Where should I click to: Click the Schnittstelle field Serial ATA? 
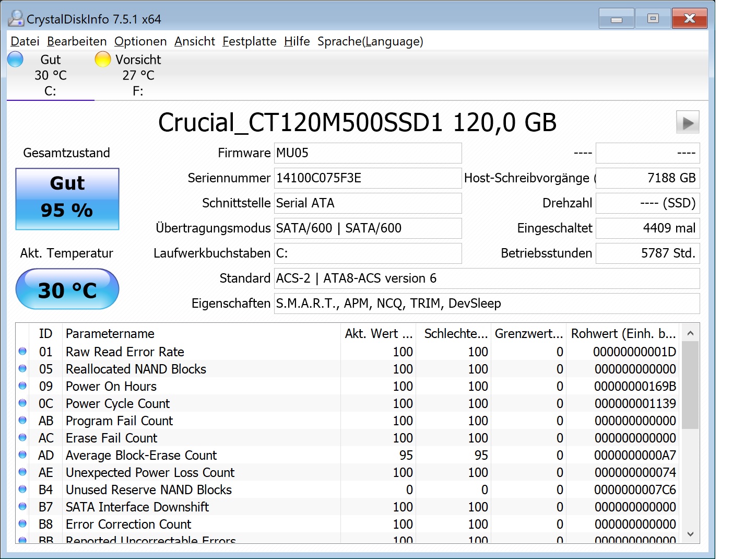368,203
